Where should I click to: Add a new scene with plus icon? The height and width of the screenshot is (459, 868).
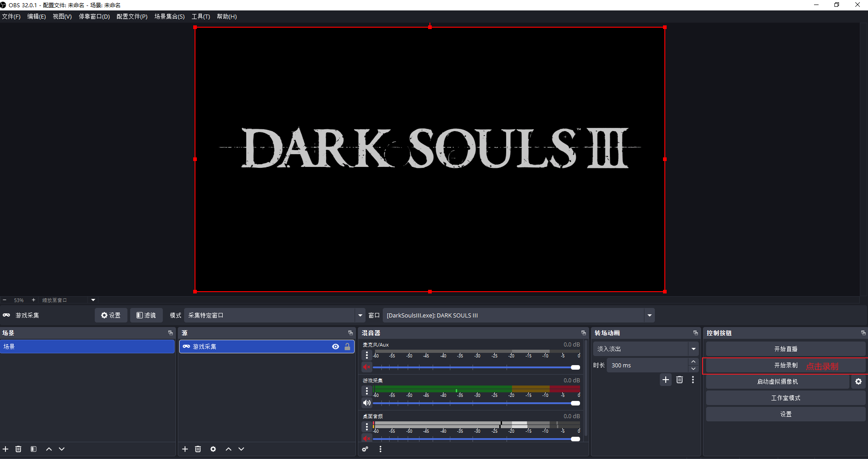pyautogui.click(x=5, y=449)
